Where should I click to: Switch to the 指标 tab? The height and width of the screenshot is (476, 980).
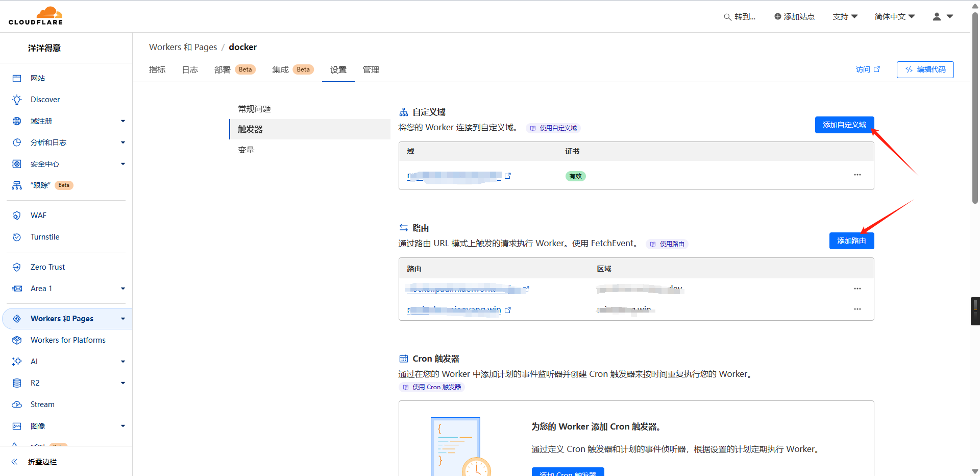pyautogui.click(x=157, y=69)
